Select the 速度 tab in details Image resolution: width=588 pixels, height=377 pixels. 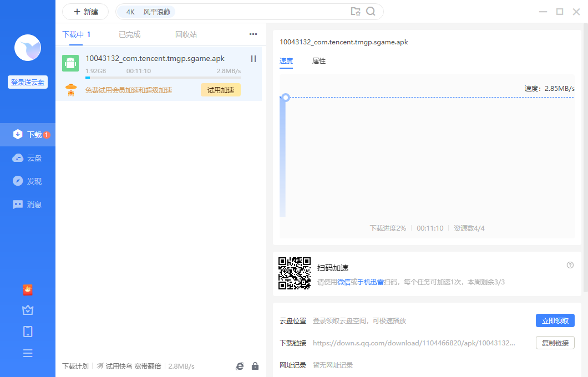click(x=286, y=61)
